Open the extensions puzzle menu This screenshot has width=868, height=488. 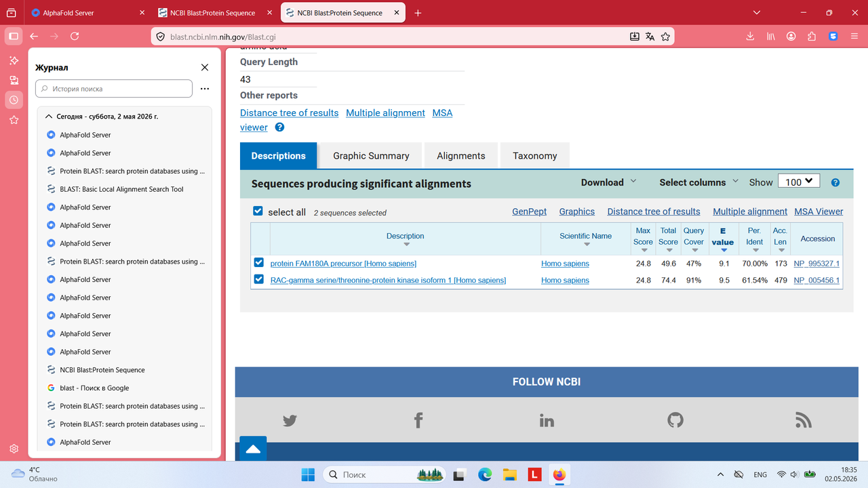click(812, 37)
